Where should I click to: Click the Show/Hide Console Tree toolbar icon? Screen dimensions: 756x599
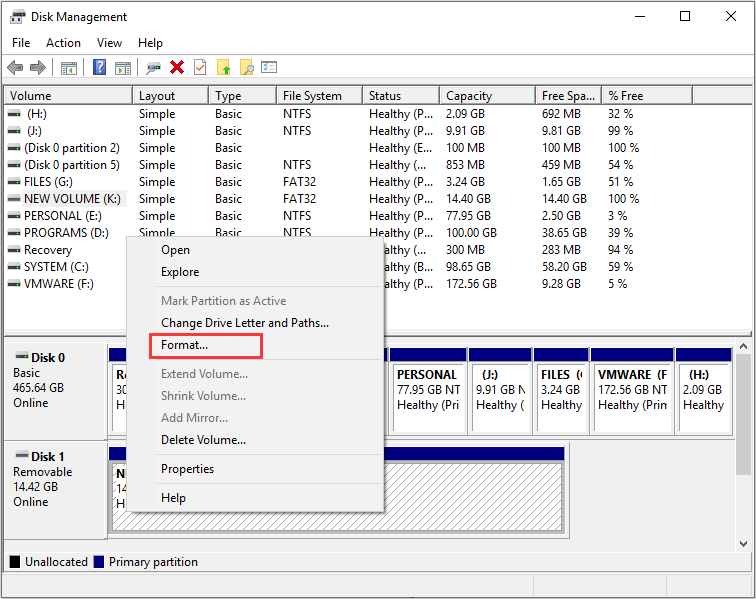pyautogui.click(x=69, y=67)
